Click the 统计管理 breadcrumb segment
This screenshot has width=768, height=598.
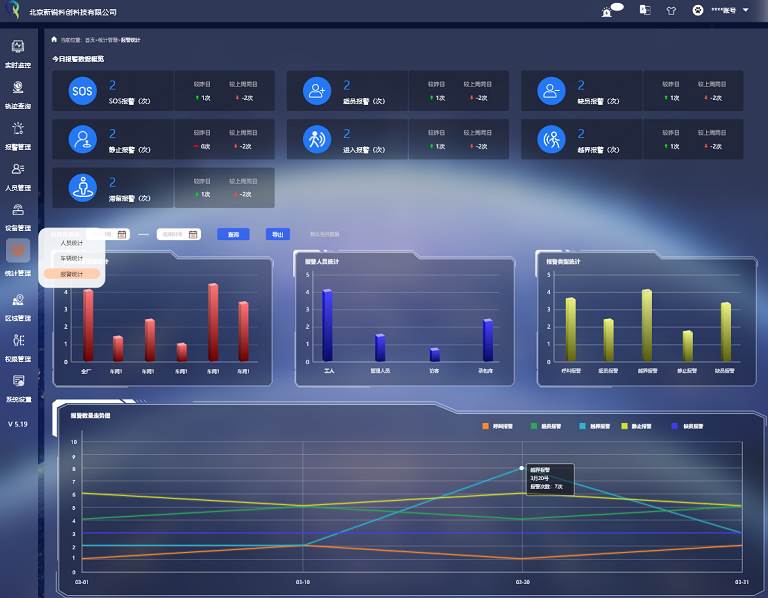coord(108,40)
